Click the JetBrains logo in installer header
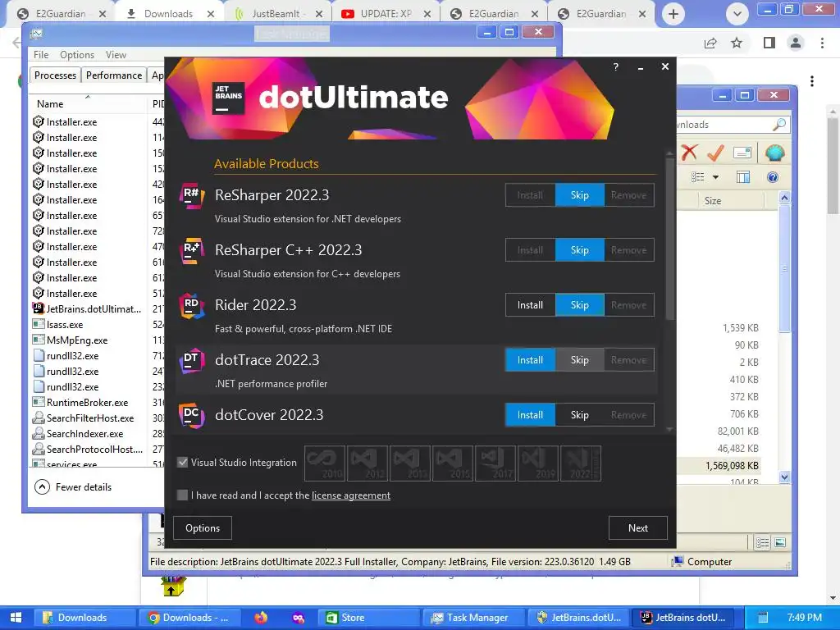Viewport: 840px width, 630px height. 229,98
